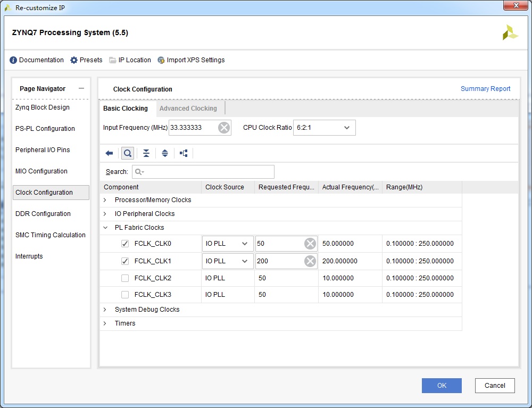Open the Summary Report link
532x408 pixels.
(x=485, y=88)
